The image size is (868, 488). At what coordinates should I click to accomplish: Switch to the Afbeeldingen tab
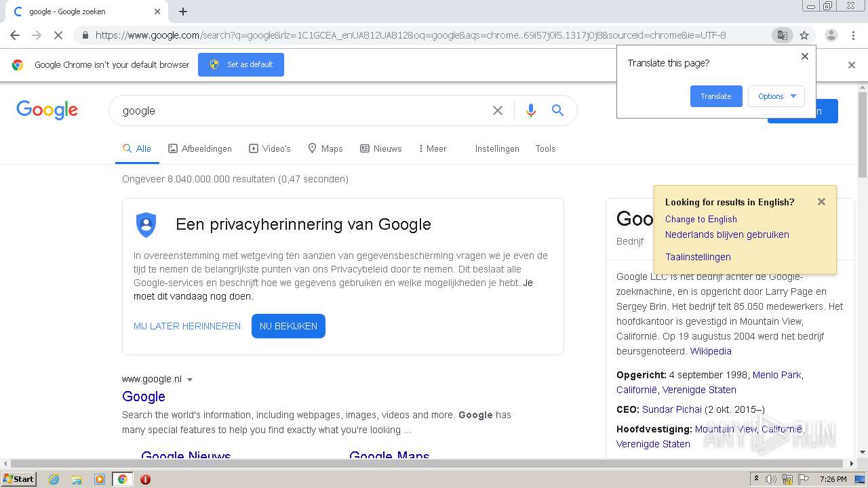200,148
